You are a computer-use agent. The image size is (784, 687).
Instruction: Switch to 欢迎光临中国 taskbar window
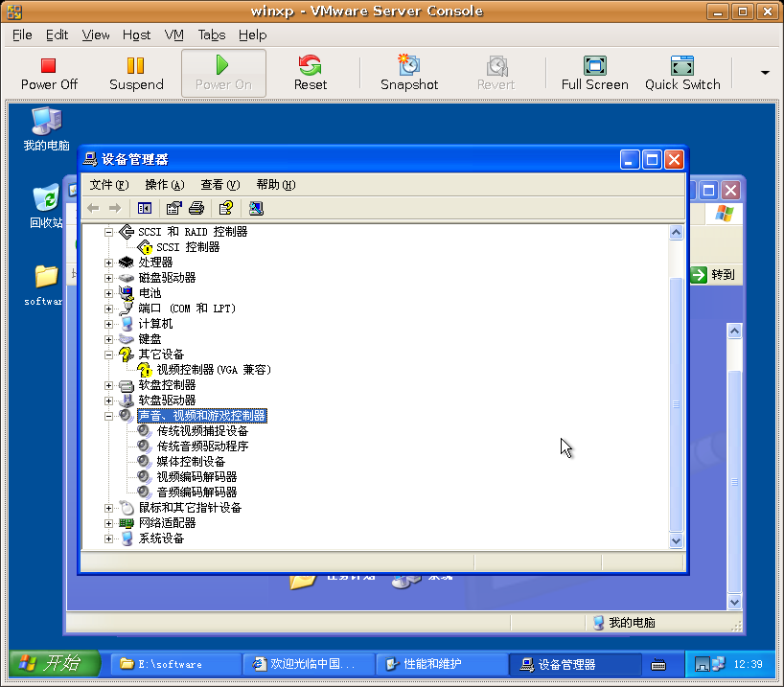309,664
